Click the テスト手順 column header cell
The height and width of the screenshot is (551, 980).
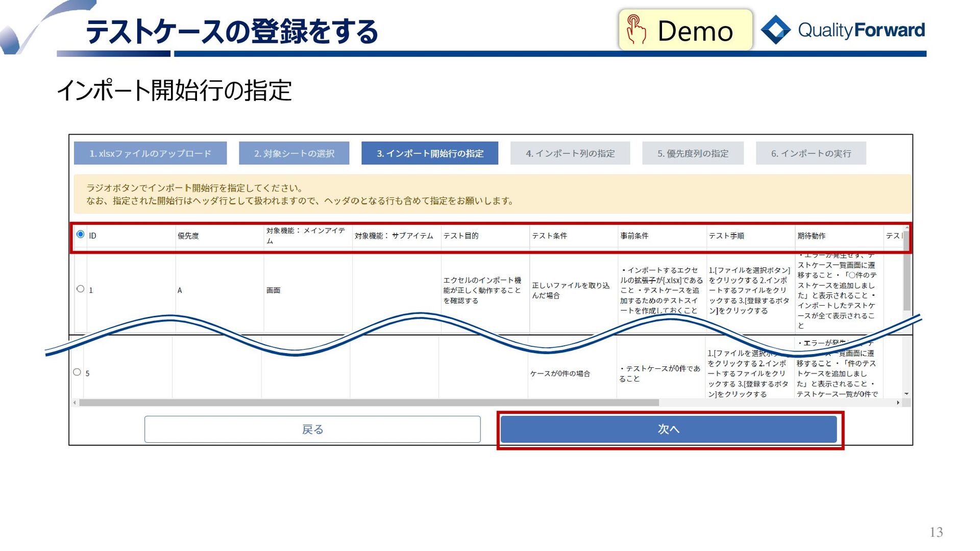click(726, 236)
